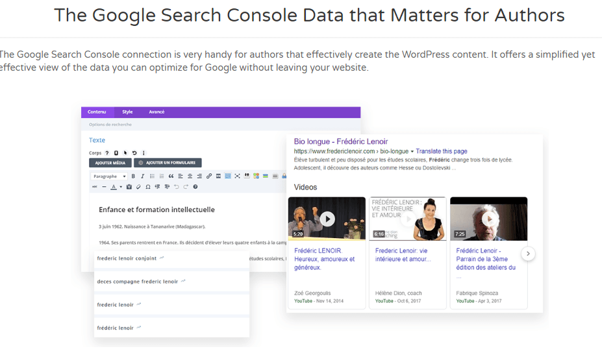Align text right in the editor
Viewport: 602px width, 364px height.
(199, 176)
